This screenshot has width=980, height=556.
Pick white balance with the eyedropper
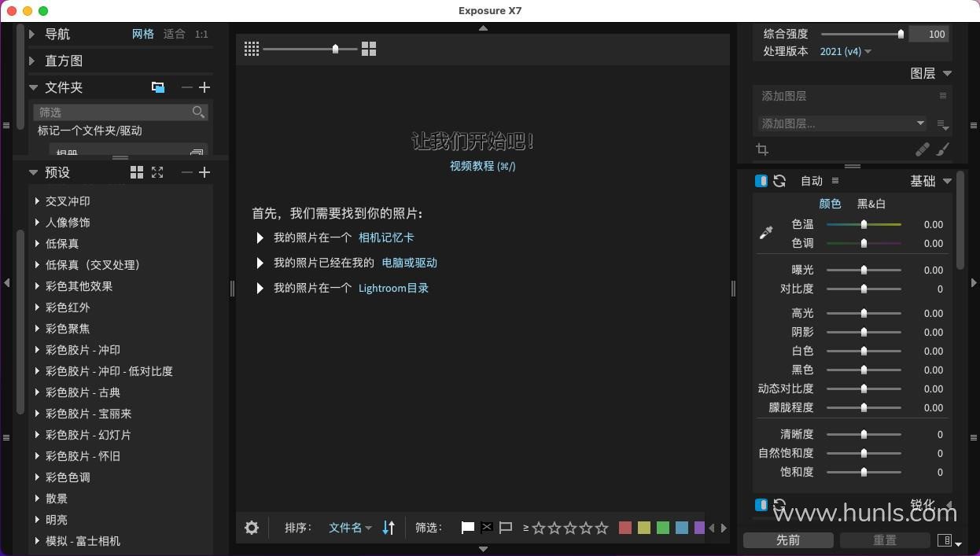pos(766,232)
